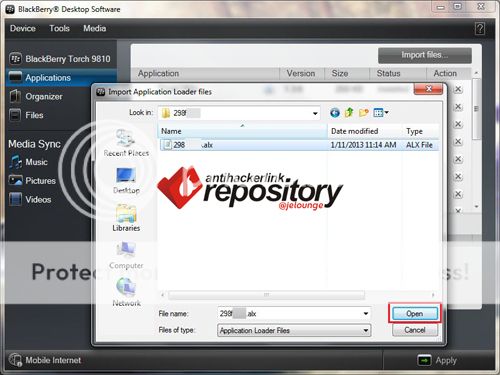Open the Tools menu
Image resolution: width=500 pixels, height=375 pixels.
click(x=59, y=29)
